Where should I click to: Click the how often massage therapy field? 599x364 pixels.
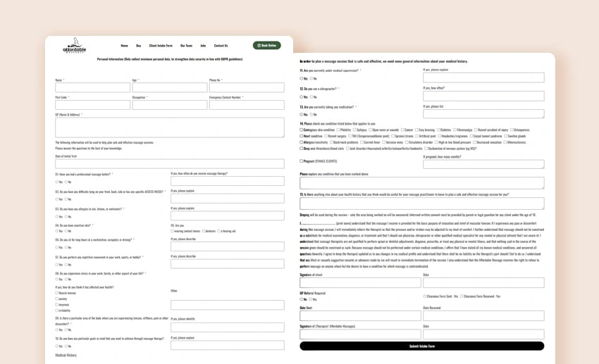[x=228, y=181]
